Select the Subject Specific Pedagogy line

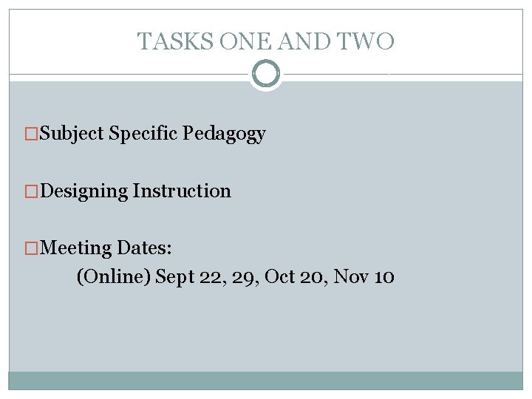click(x=153, y=134)
